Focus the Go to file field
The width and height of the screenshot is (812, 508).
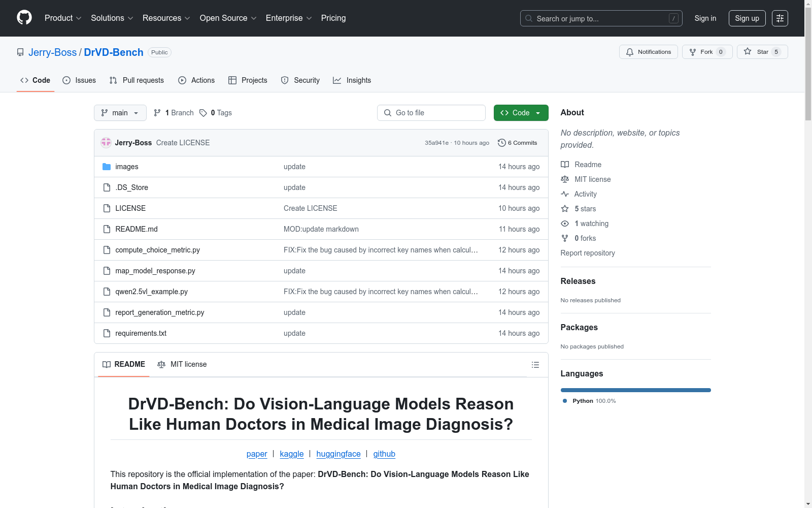(431, 113)
